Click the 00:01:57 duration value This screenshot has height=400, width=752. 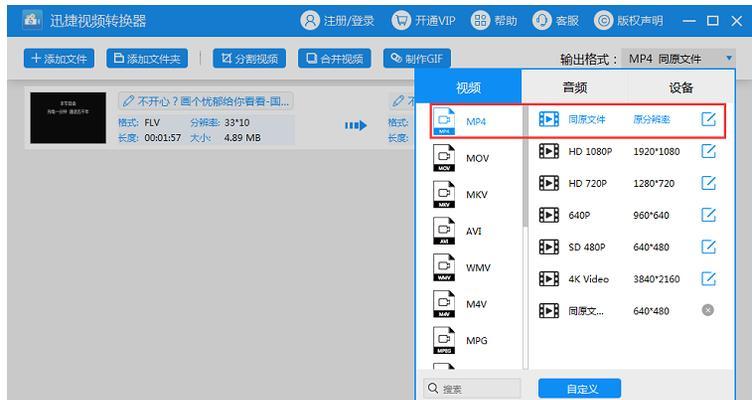[x=163, y=138]
